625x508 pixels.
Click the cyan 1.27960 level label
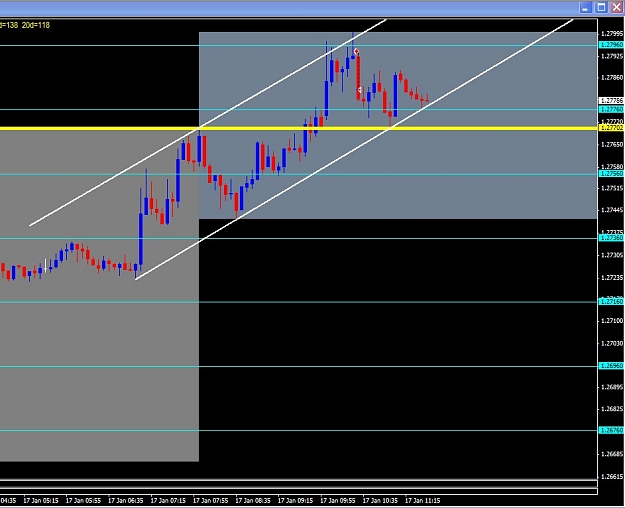[611, 45]
